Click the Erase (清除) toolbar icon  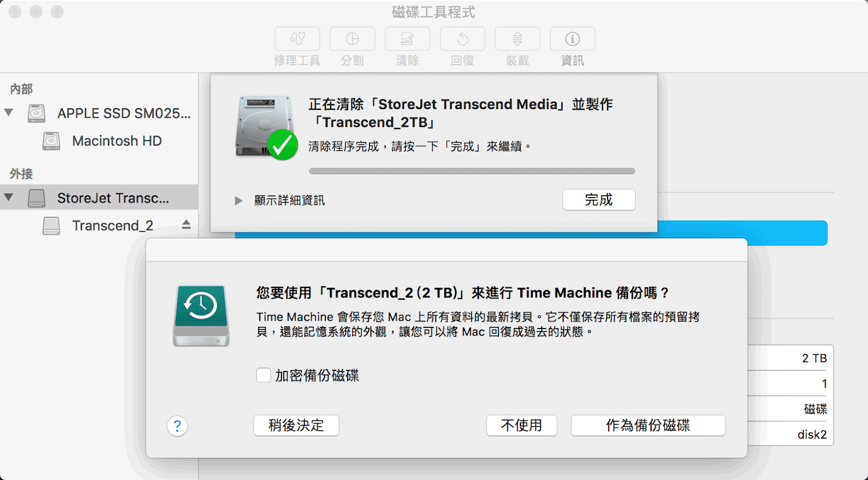point(407,39)
